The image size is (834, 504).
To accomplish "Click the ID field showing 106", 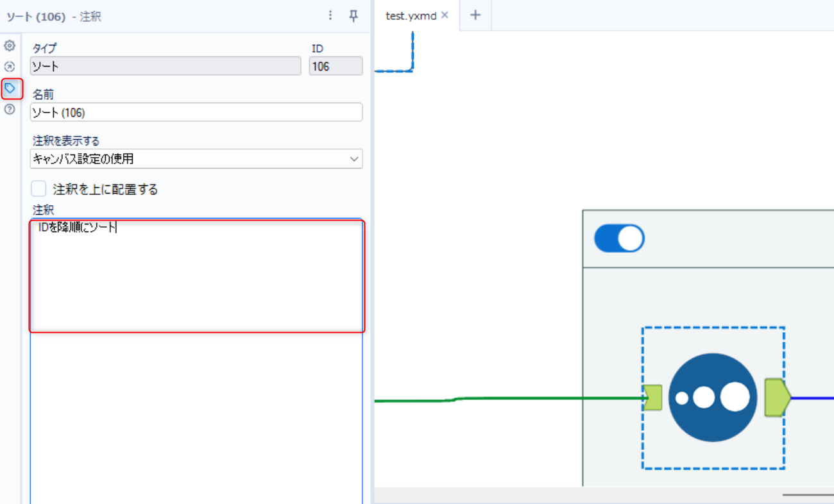I will click(336, 66).
